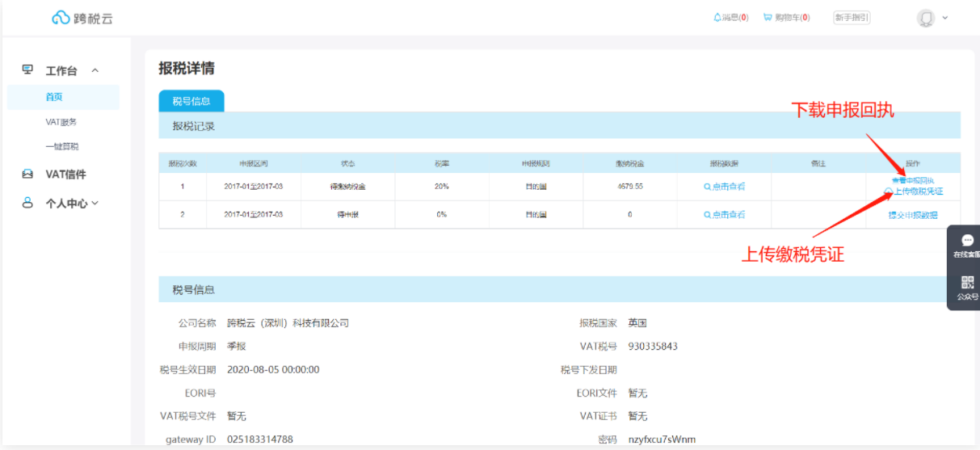Click the VAT信件 envelope icon

(x=27, y=174)
